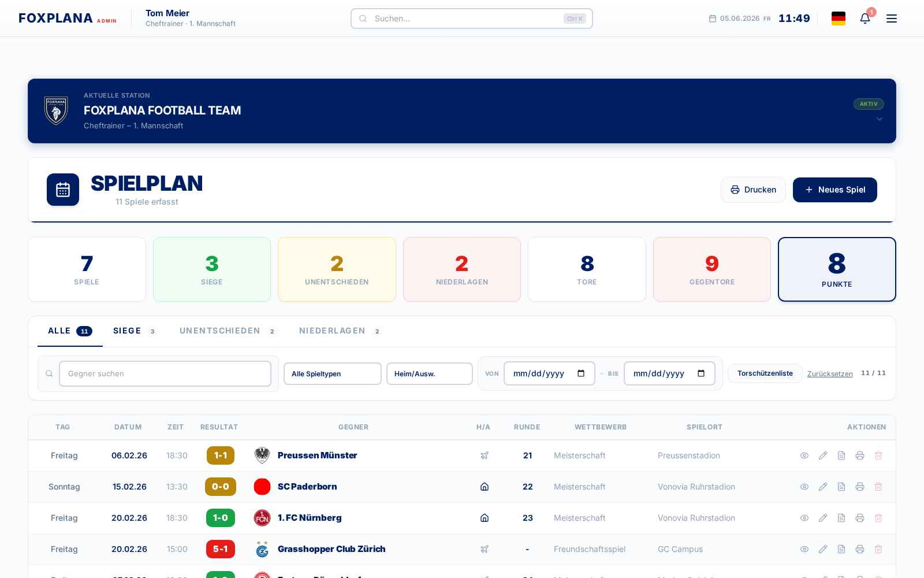Sort by DATUM column header
924x578 pixels.
coord(128,427)
